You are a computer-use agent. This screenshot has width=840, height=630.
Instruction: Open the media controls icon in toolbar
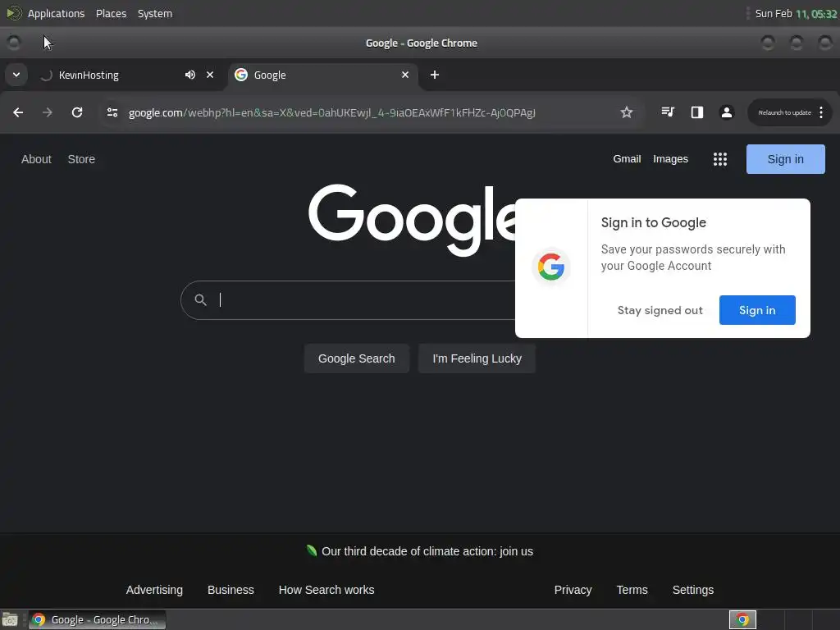[668, 112]
